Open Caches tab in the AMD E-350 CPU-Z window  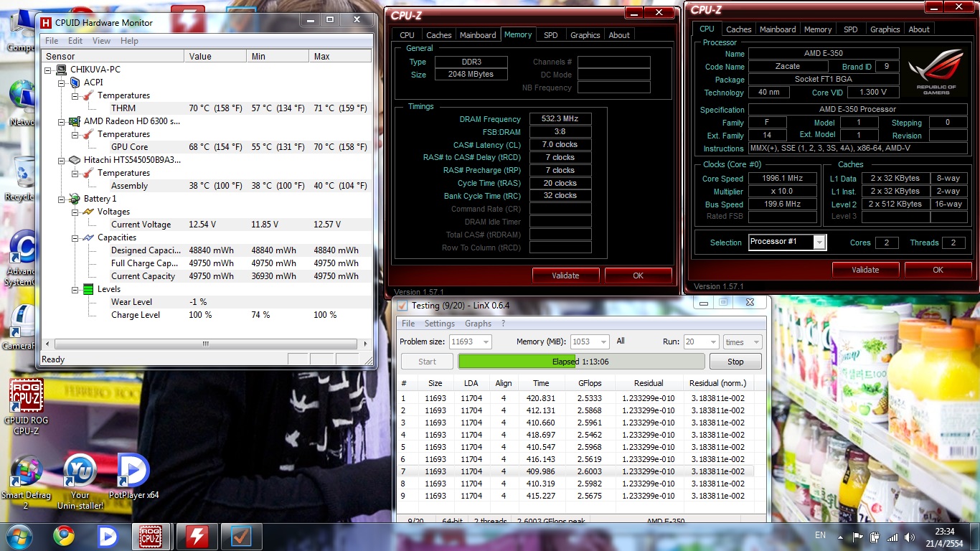[x=738, y=29]
